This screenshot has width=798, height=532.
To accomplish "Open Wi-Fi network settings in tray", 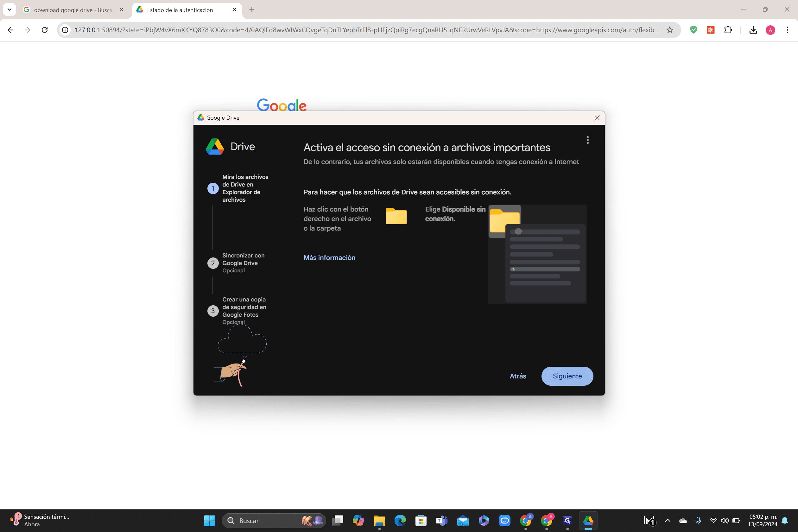I will coord(713,521).
